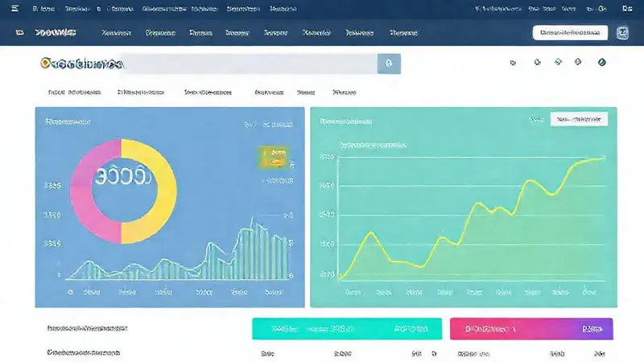Click the pink-purple gradient banner button

coord(531,329)
